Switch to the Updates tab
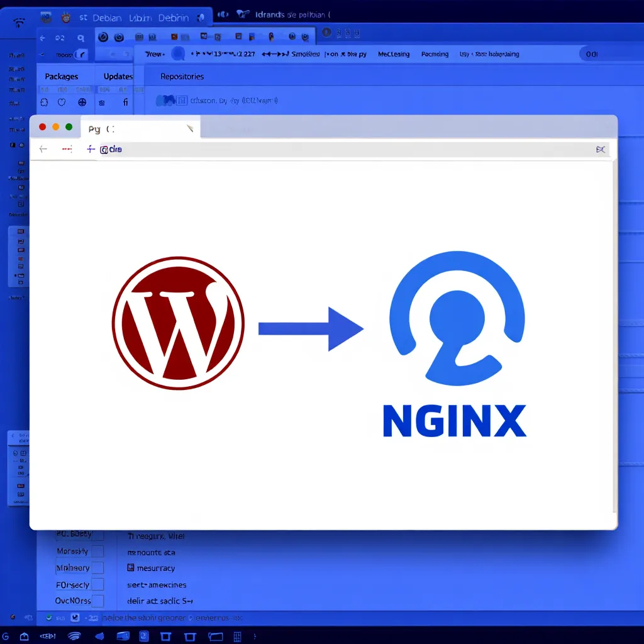The height and width of the screenshot is (644, 644). click(x=118, y=76)
